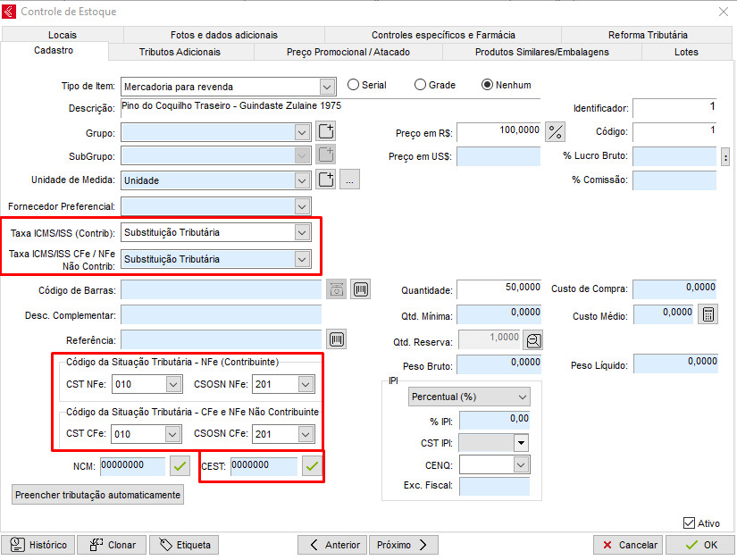
Task: Go to Próximo record
Action: 404,545
